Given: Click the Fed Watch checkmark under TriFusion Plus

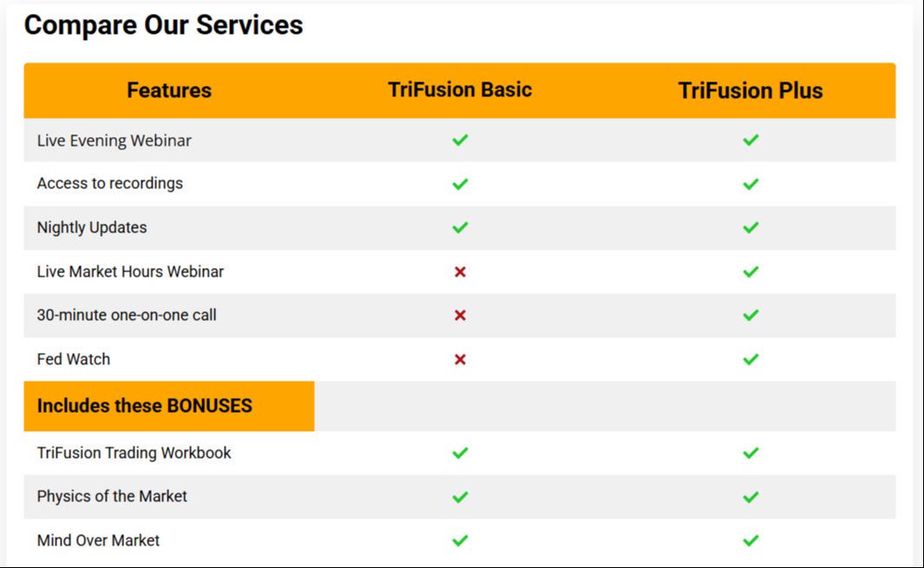Looking at the screenshot, I should pos(750,359).
